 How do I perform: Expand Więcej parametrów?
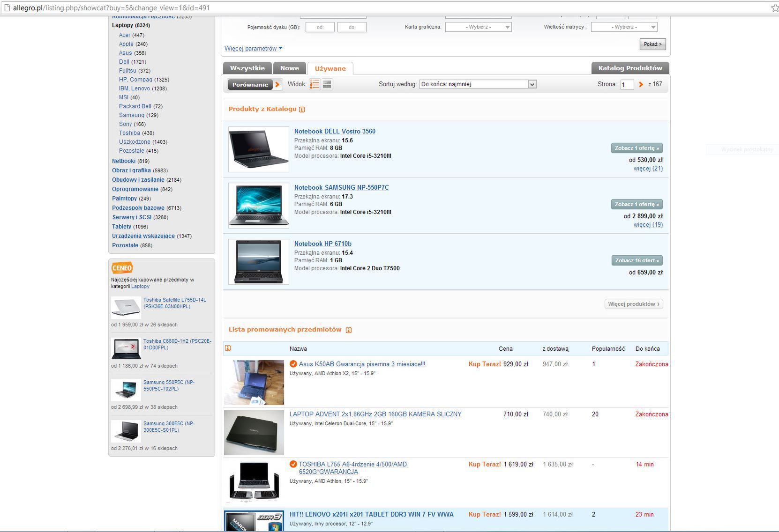pyautogui.click(x=253, y=48)
